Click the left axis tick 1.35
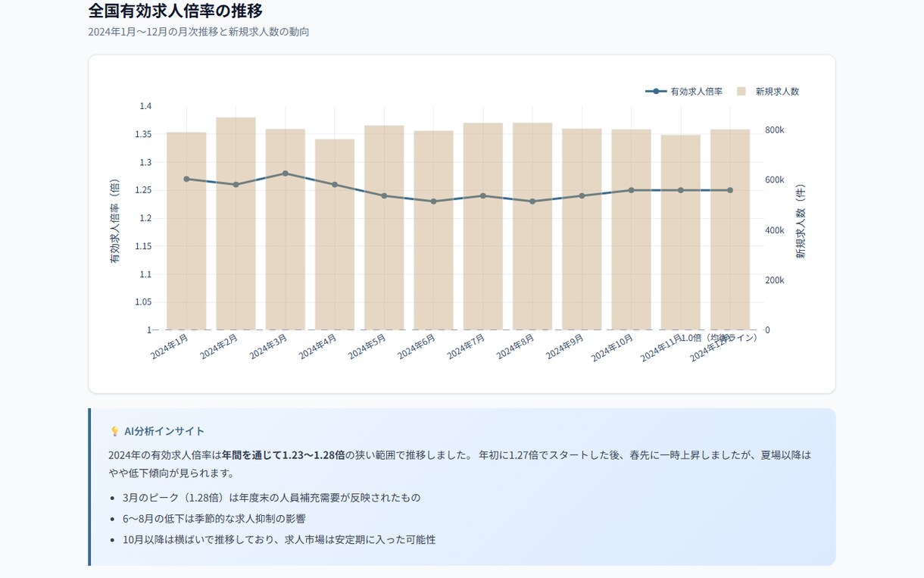 tap(143, 134)
